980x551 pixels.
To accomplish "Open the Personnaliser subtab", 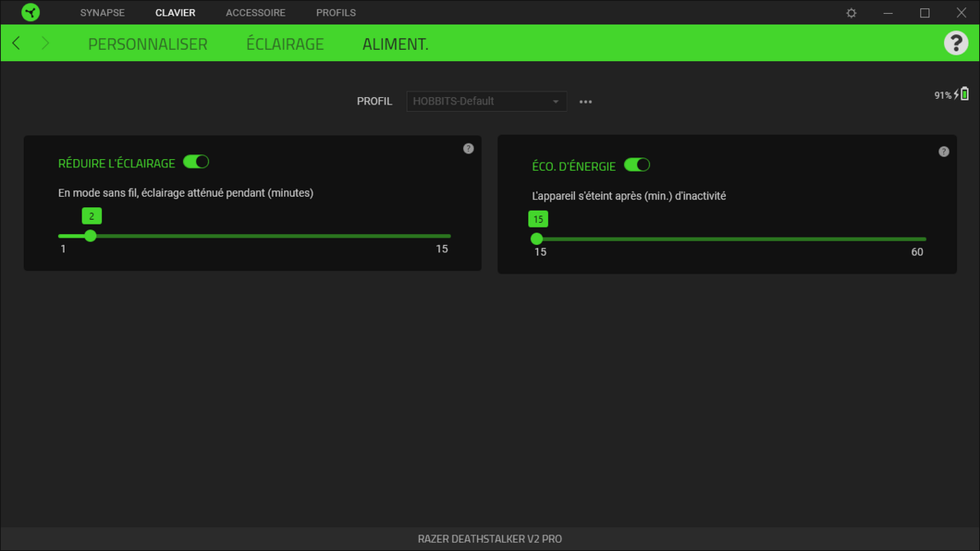I will pyautogui.click(x=148, y=44).
